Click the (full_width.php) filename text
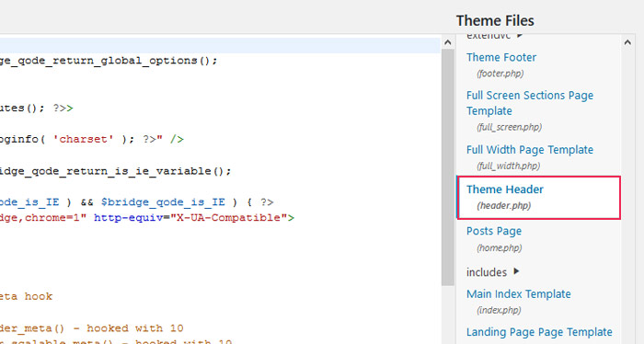Viewport: 644px width, 344px height. (508, 166)
